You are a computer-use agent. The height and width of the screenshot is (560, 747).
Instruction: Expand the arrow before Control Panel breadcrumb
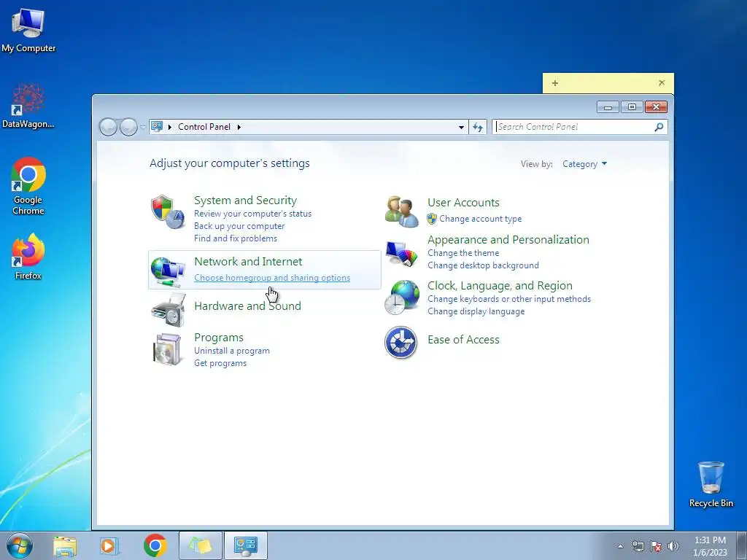coord(169,127)
